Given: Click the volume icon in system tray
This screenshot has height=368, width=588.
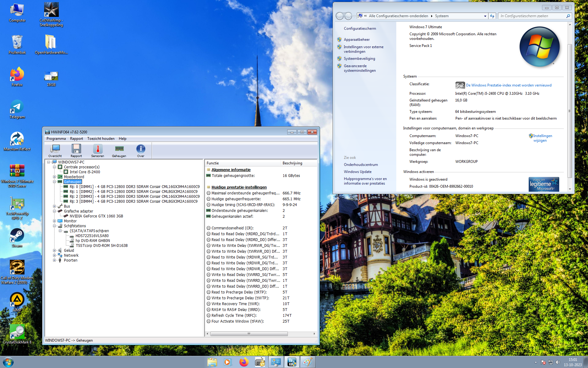Looking at the screenshot, I should click(x=558, y=362).
